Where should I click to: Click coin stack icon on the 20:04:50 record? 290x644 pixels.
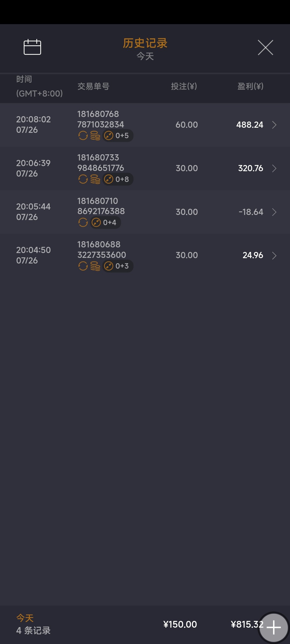(x=95, y=266)
